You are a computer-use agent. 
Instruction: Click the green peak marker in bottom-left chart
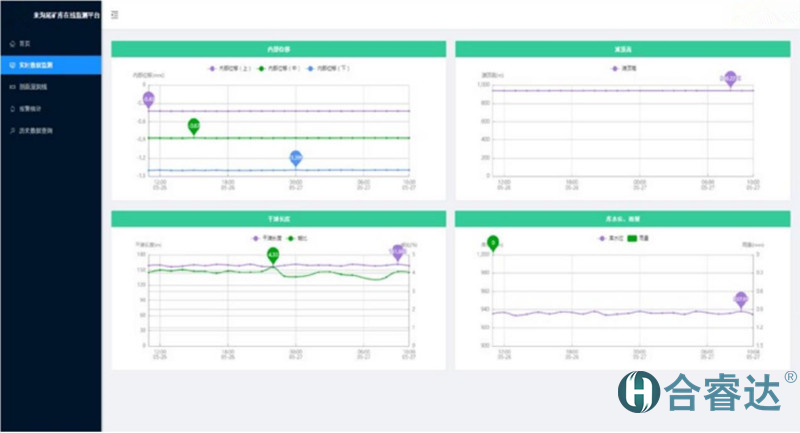[x=272, y=256]
